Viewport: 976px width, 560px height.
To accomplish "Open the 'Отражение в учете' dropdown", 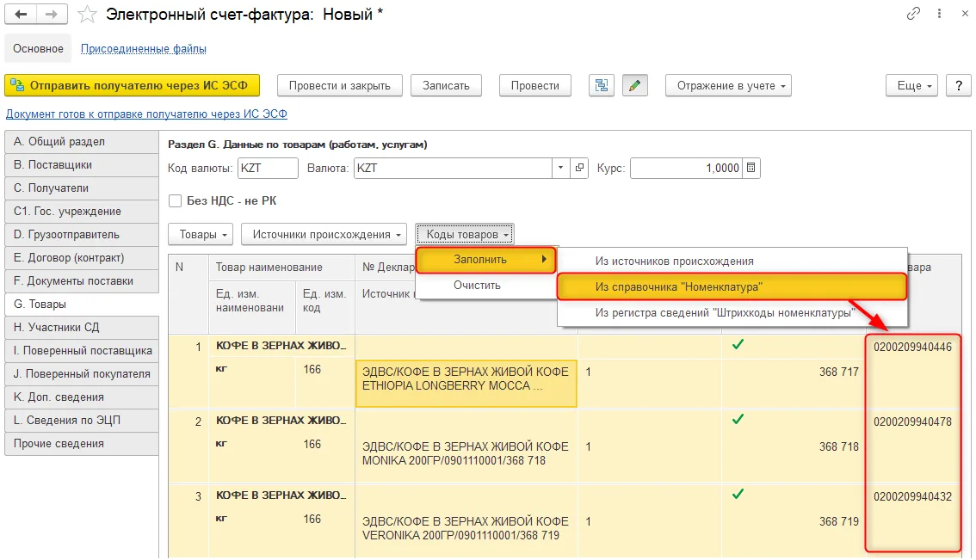I will click(x=728, y=85).
